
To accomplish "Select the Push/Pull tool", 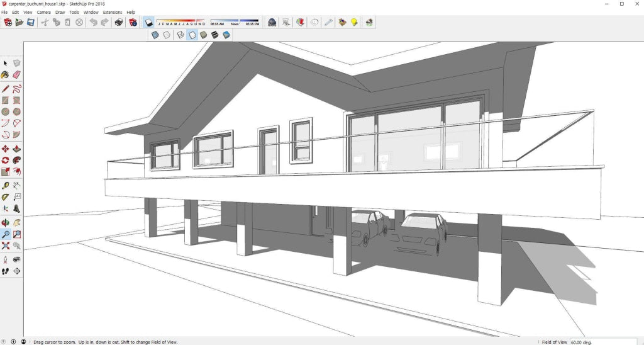I will click(x=16, y=149).
